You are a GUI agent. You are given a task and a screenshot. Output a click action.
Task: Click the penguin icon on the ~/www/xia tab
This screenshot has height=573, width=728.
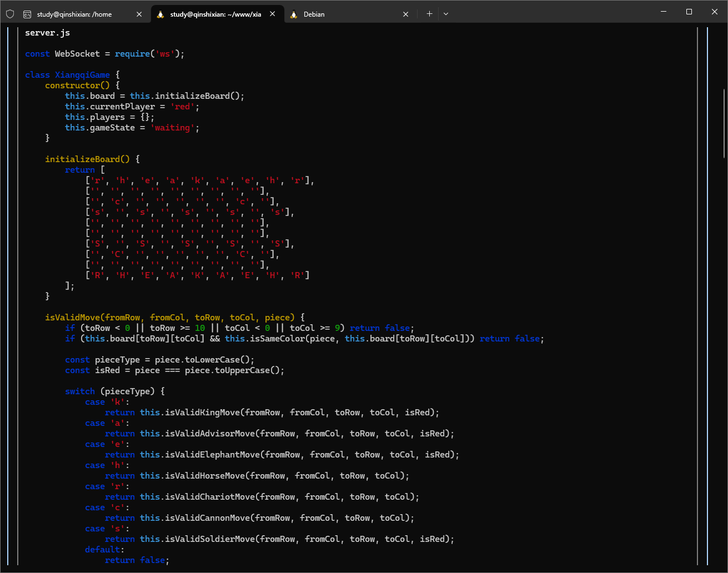[160, 14]
